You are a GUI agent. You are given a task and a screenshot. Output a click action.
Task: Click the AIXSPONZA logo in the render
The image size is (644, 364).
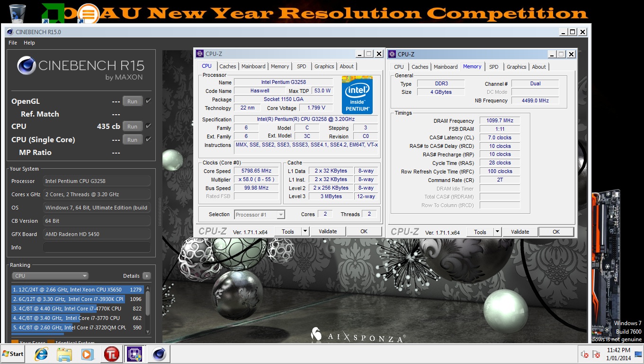point(358,335)
